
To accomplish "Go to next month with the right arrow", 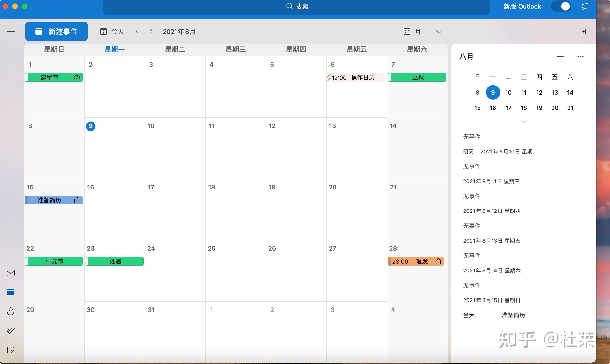I will click(151, 31).
